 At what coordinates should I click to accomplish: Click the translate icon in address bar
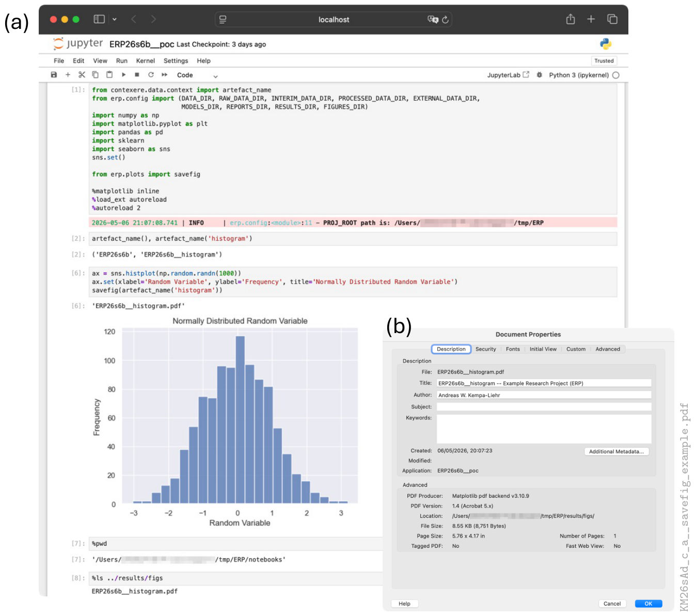(433, 20)
